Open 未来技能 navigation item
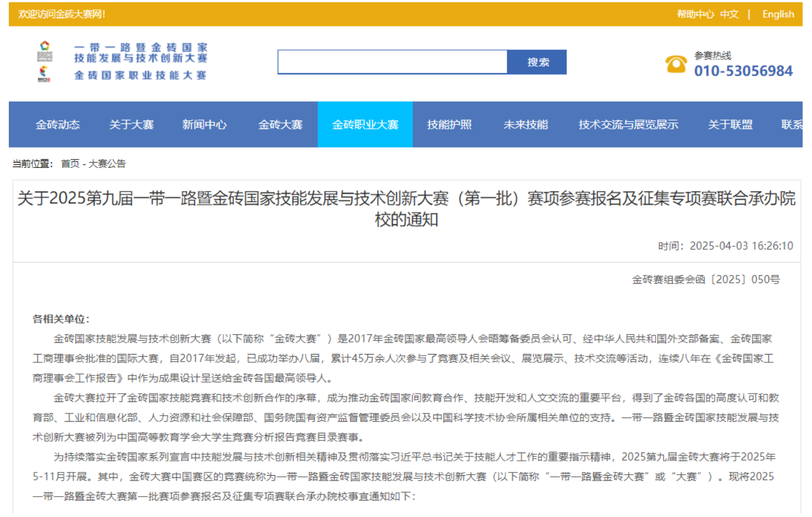 (526, 125)
